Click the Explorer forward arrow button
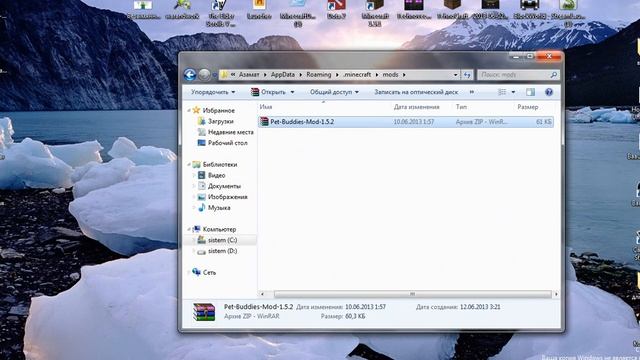 coord(204,75)
